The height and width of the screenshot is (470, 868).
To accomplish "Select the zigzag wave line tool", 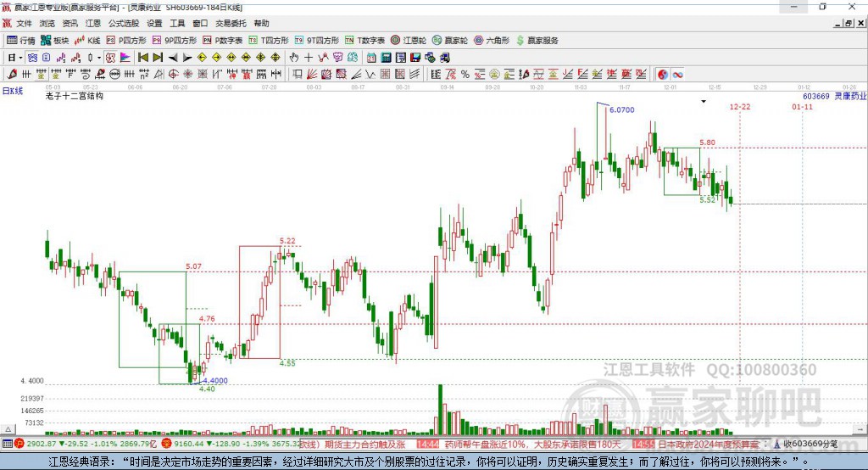I will pyautogui.click(x=370, y=74).
